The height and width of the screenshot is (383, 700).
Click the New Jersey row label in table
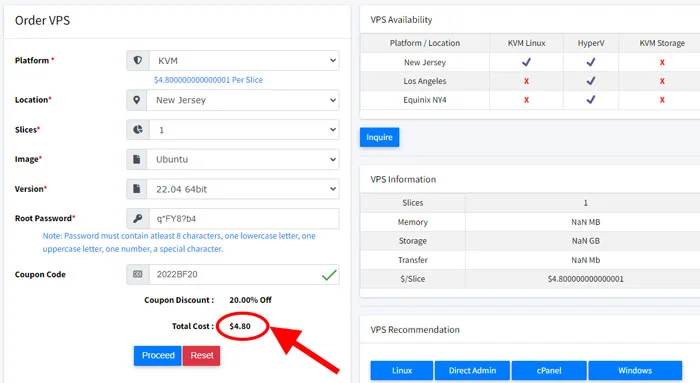point(425,62)
